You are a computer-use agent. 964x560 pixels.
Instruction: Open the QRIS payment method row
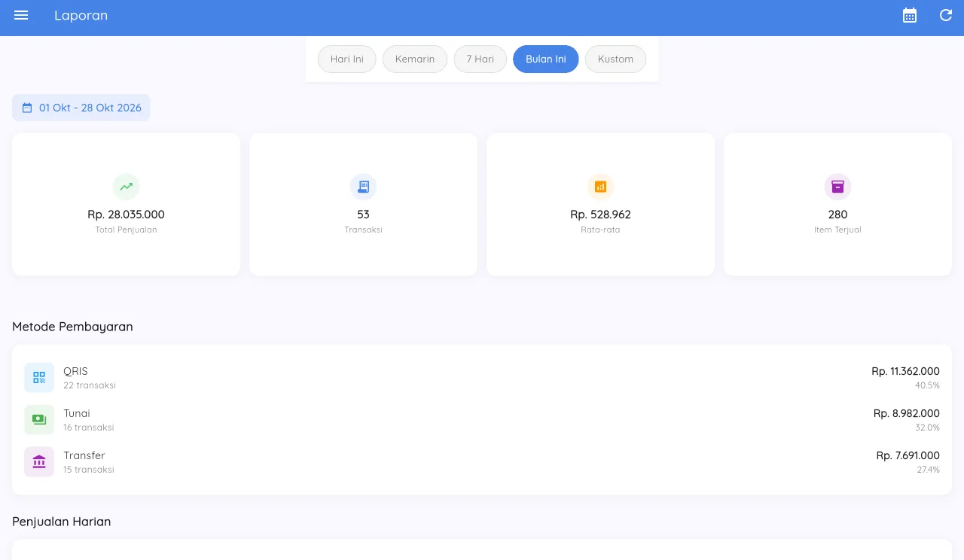click(x=482, y=378)
